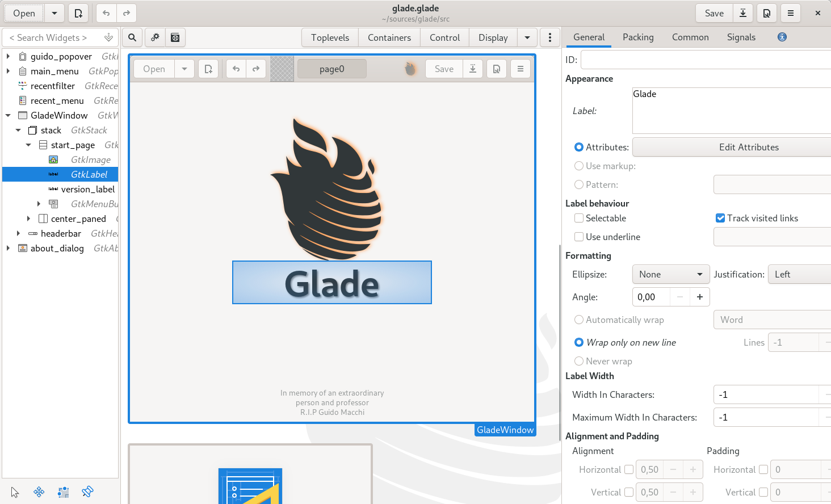Viewport: 831px width, 504px height.
Task: Select the margin edit tool
Action: [63, 492]
